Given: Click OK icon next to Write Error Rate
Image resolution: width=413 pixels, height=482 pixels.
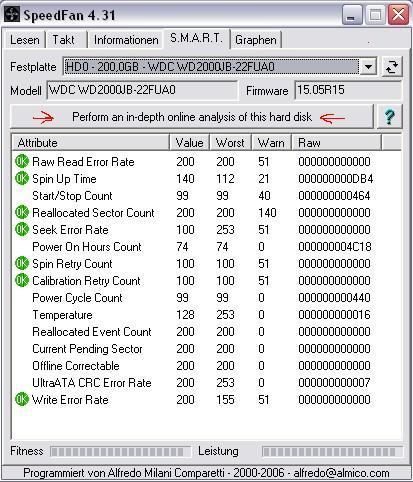Looking at the screenshot, I should click(22, 400).
